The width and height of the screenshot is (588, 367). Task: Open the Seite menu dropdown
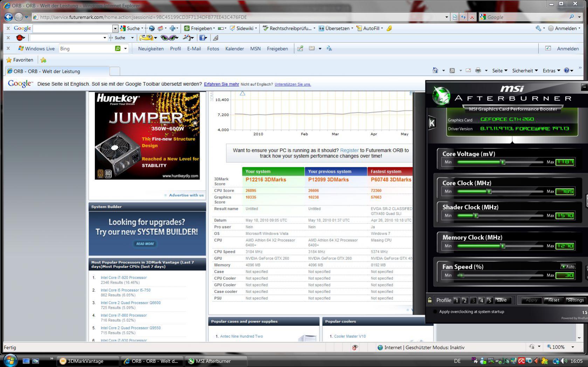[499, 71]
